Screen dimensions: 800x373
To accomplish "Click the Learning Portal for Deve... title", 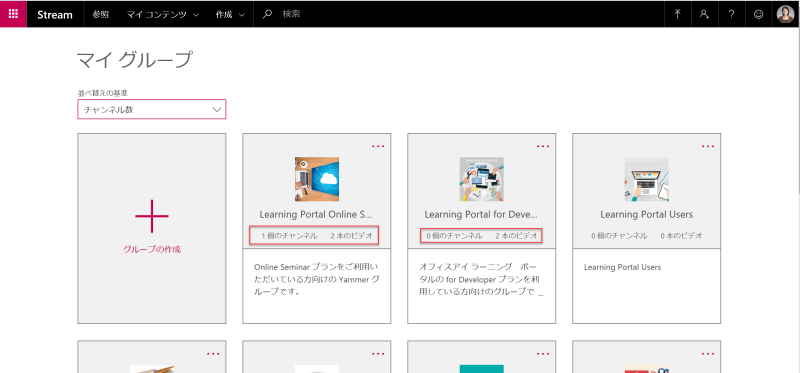I will point(481,214).
